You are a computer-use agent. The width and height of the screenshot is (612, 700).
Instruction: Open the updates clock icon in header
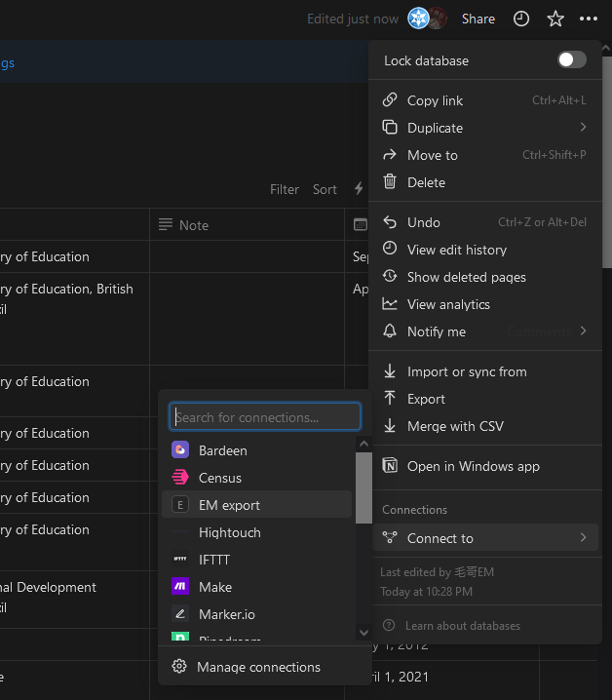(x=521, y=19)
